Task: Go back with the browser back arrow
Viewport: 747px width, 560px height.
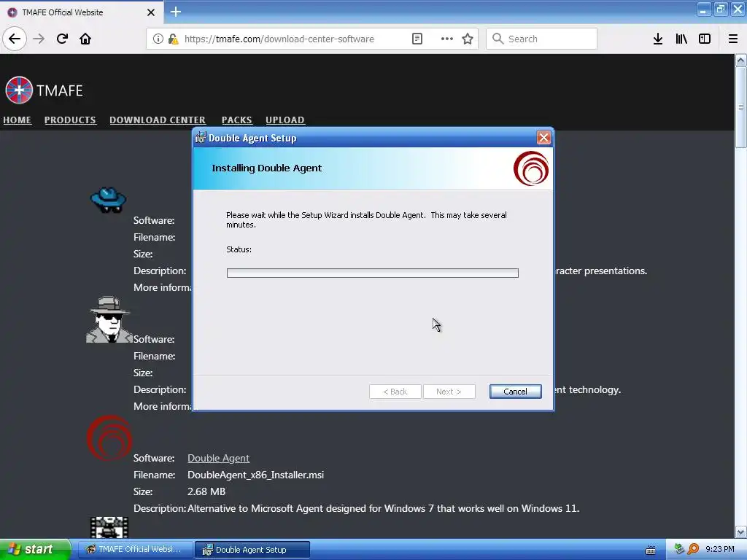Action: (x=15, y=39)
